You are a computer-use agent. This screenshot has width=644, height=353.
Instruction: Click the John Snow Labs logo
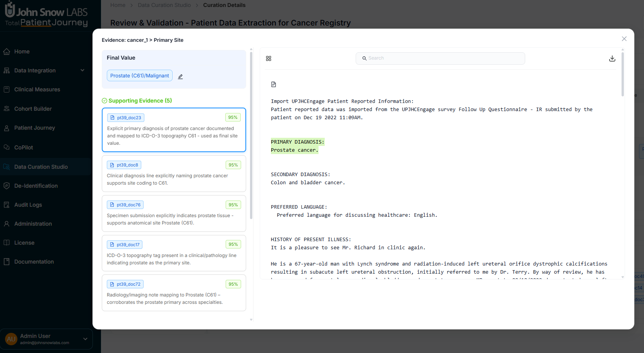(x=46, y=14)
